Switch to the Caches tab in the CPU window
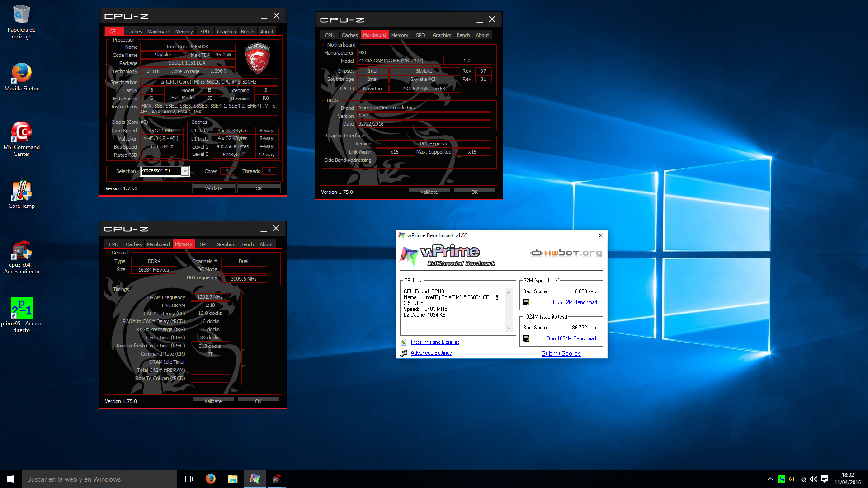The height and width of the screenshot is (488, 868). pos(134,32)
